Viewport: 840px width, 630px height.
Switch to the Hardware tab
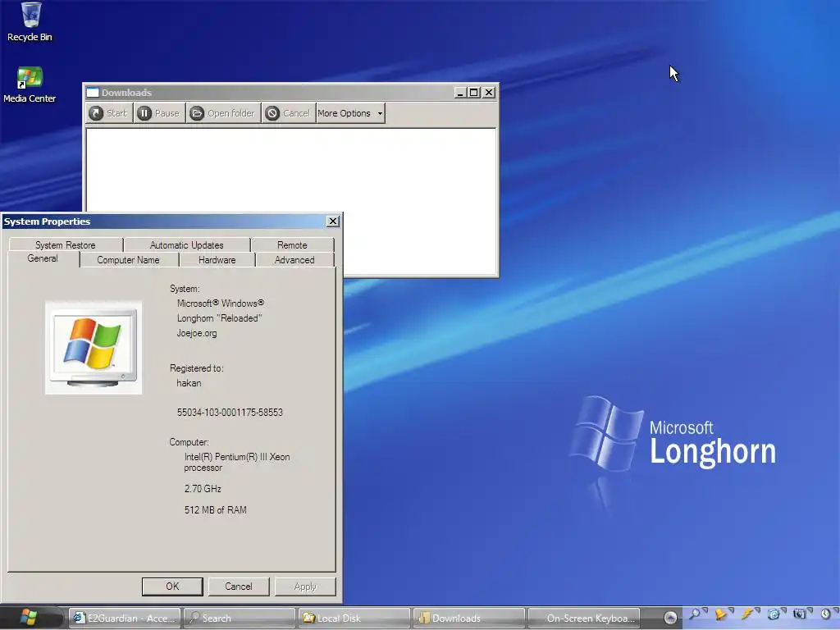coord(217,260)
